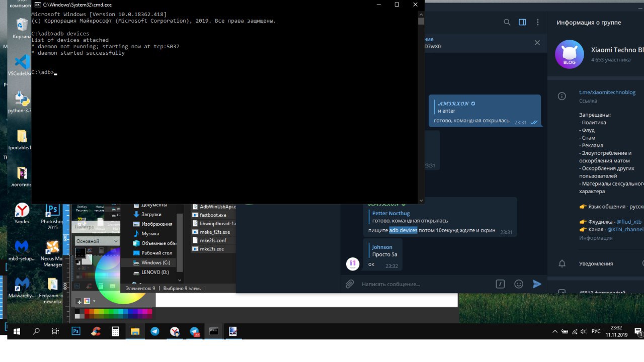Open the VSCode desktop shortcut
Viewport: 644px width, 362px height.
tap(21, 66)
